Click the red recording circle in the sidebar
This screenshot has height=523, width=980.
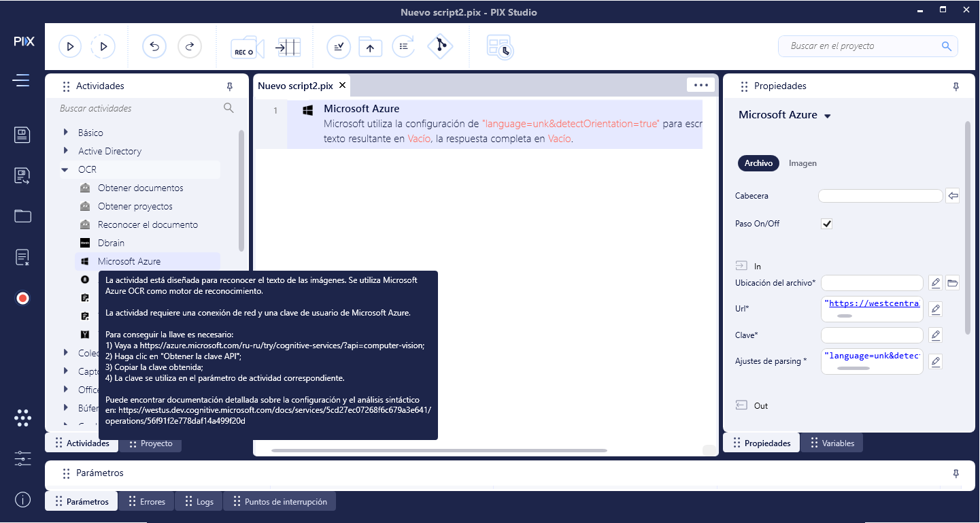pyautogui.click(x=22, y=298)
